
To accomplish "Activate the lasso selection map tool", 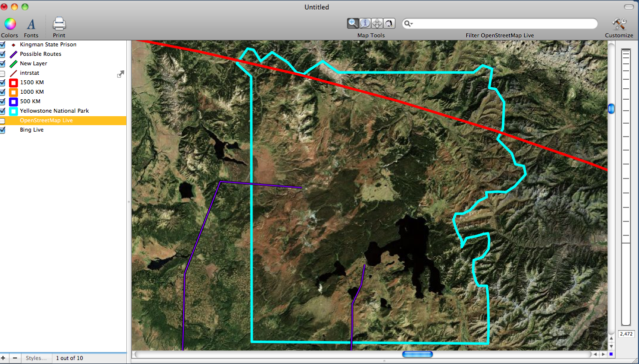I will coord(389,23).
